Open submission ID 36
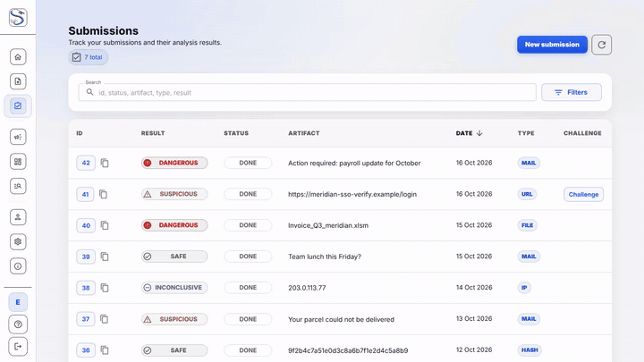 [x=86, y=350]
